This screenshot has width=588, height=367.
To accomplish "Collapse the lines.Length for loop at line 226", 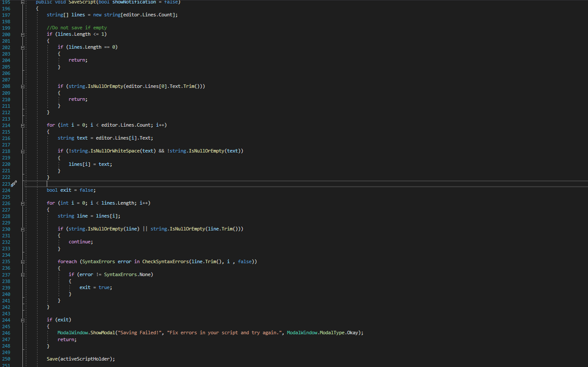I will coord(22,203).
